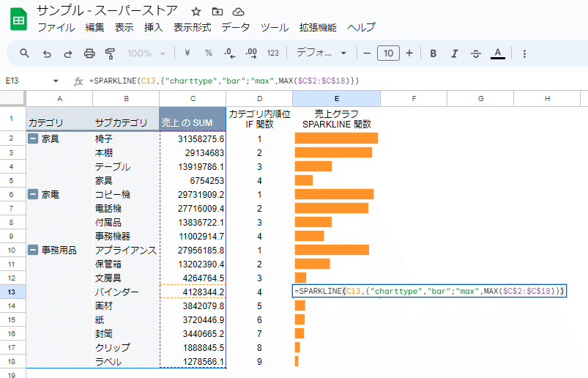The height and width of the screenshot is (378, 588).
Task: Redo the last action
Action: [x=68, y=53]
